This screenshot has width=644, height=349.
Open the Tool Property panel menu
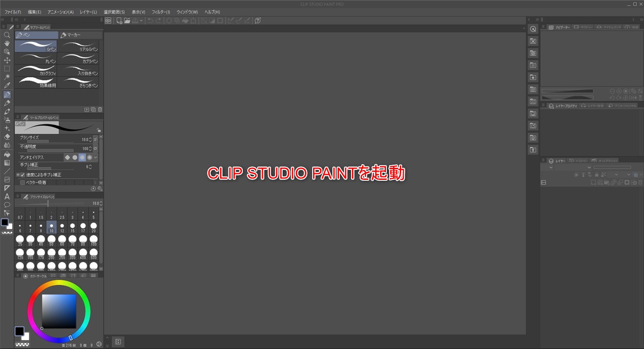click(x=17, y=118)
